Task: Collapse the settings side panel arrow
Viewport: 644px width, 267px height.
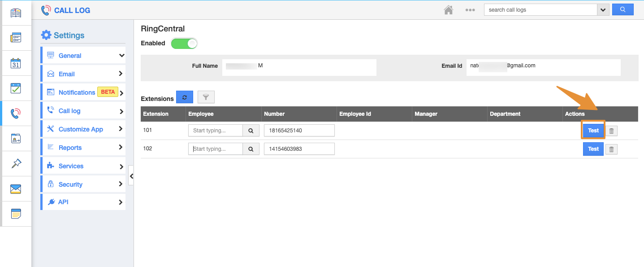Action: pos(131,176)
